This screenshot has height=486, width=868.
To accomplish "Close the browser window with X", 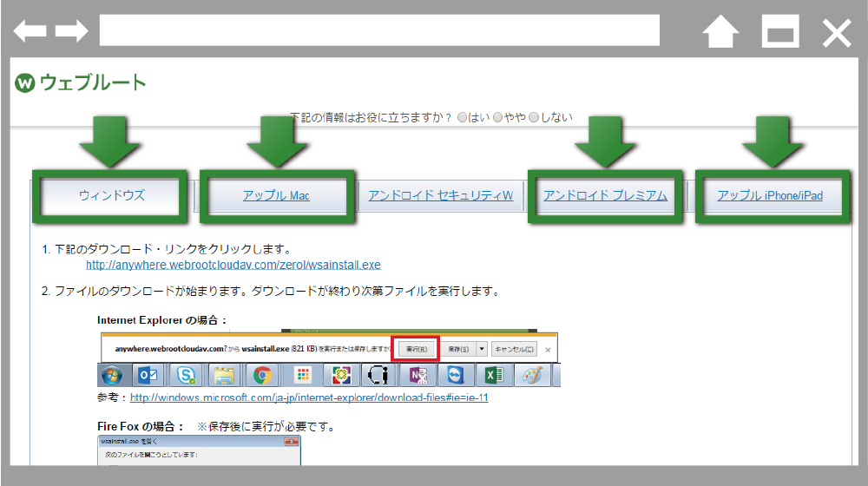I will [837, 33].
